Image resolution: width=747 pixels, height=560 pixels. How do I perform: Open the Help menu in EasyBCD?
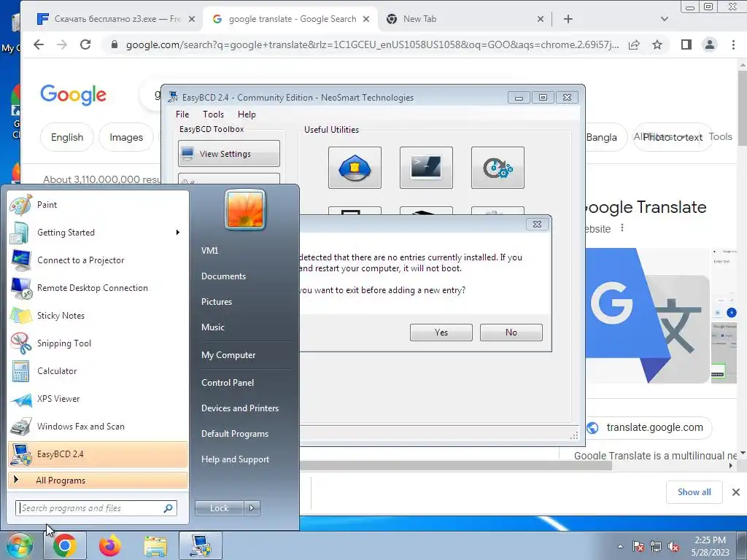tap(247, 114)
